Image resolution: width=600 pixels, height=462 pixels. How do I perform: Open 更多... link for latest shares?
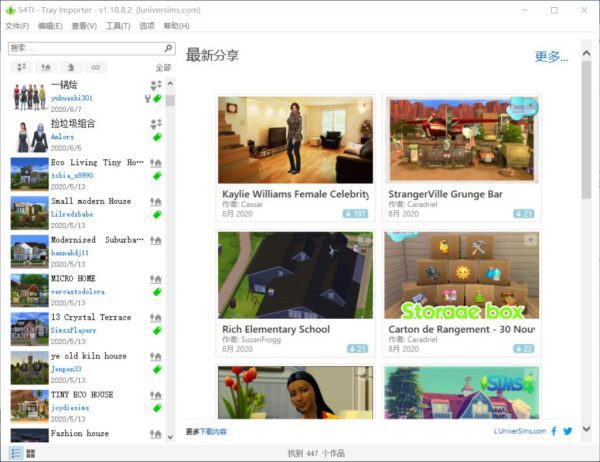[551, 57]
